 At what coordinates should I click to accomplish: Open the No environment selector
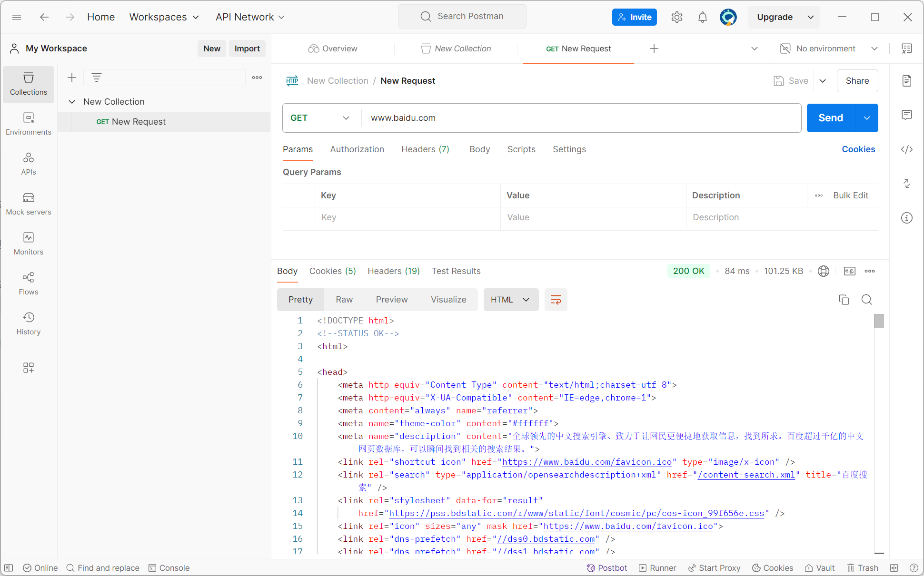point(829,49)
